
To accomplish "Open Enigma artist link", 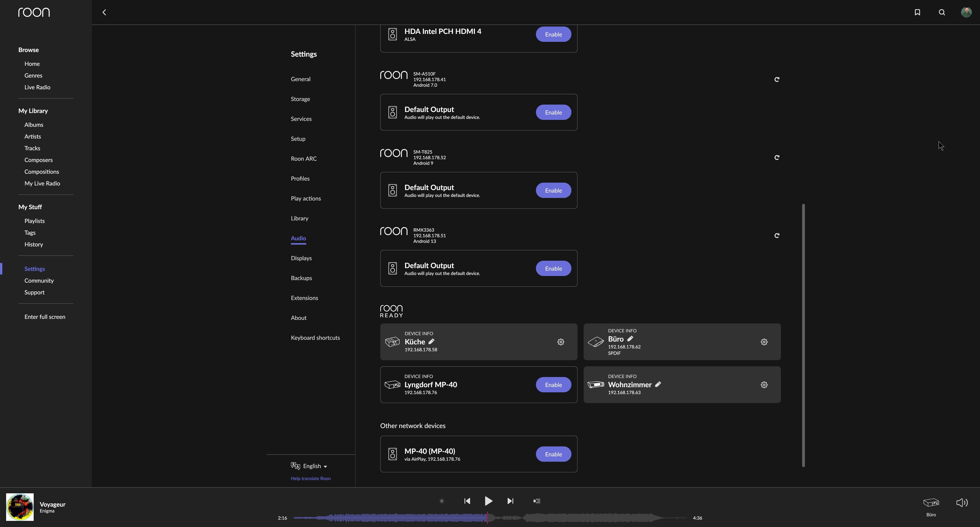I will click(x=47, y=511).
